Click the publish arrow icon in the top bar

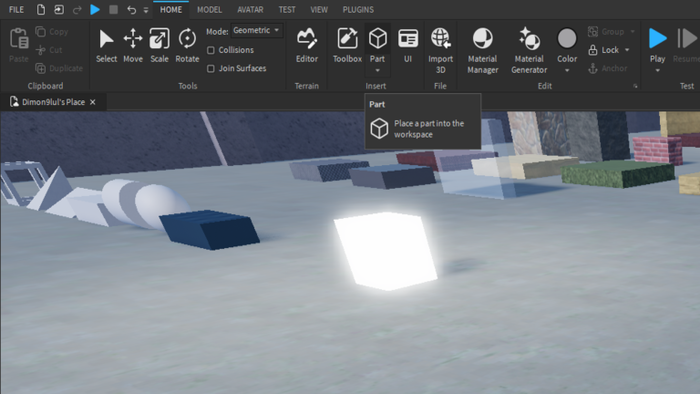[x=59, y=9]
